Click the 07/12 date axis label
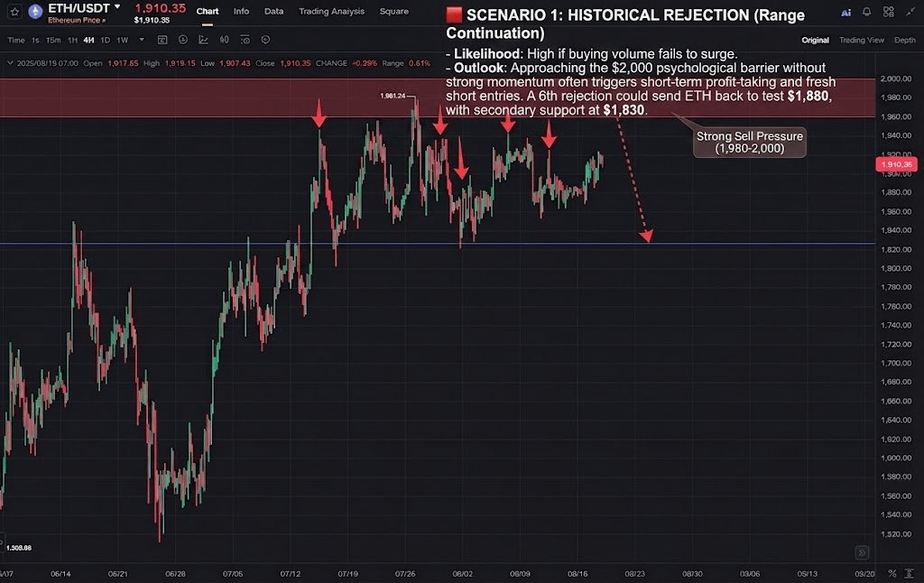Screen dimensions: 924x583 coord(290,574)
